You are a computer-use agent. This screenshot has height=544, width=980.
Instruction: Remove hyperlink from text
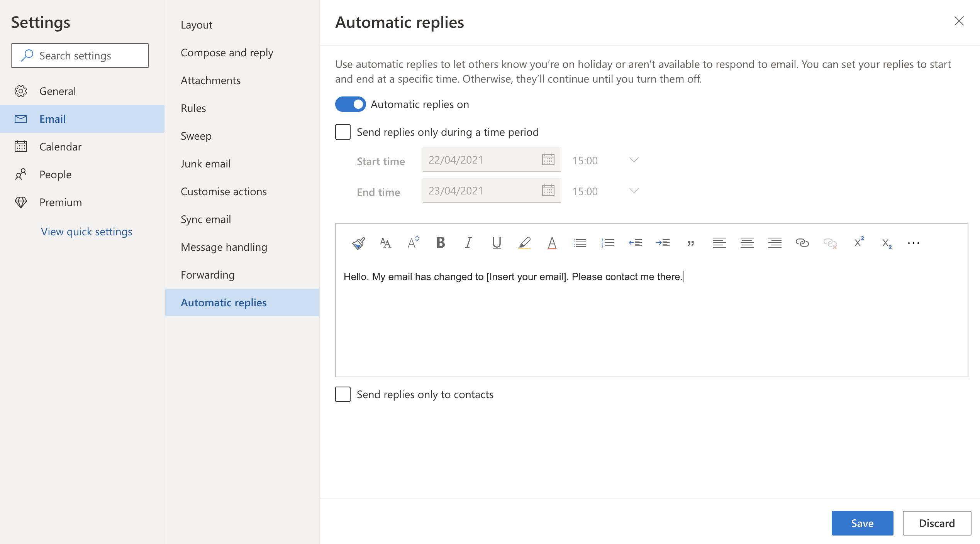pos(830,243)
